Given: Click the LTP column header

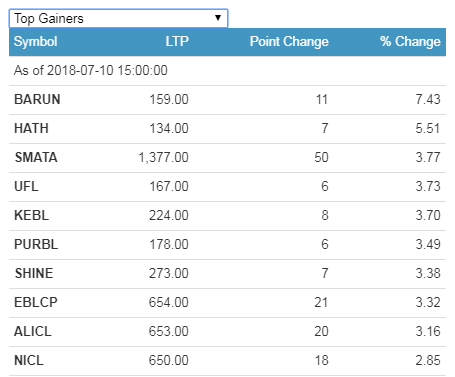Looking at the screenshot, I should click(177, 42).
